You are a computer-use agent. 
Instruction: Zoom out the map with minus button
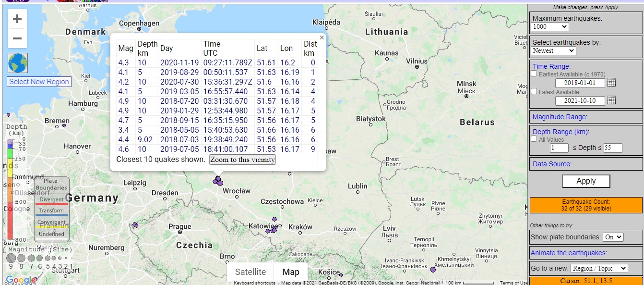tap(17, 38)
